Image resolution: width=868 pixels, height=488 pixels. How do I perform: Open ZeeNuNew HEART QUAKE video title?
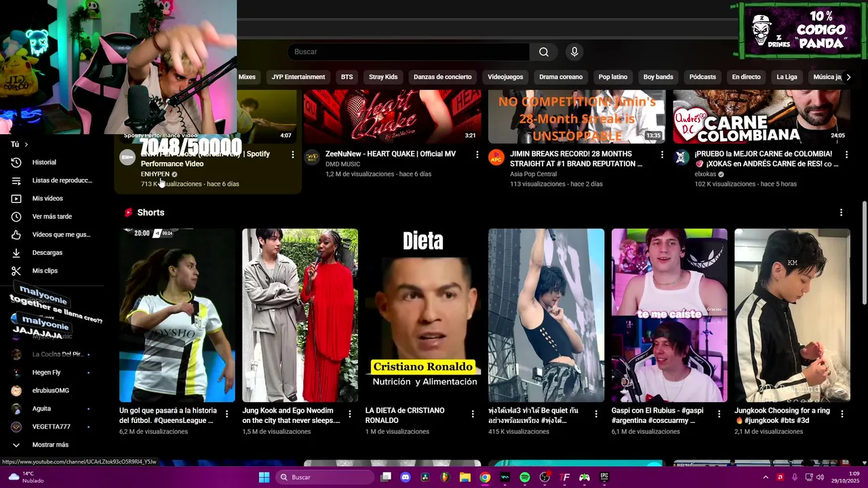[391, 155]
